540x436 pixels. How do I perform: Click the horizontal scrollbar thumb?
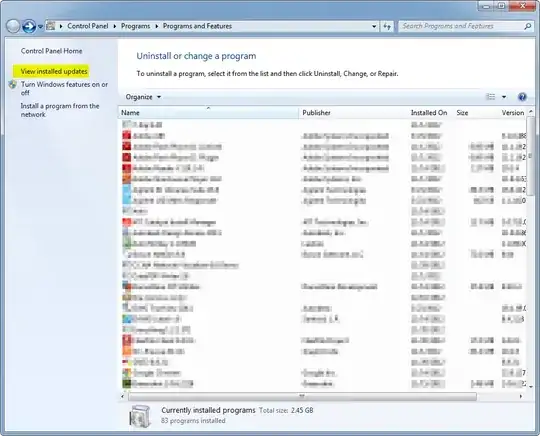click(x=302, y=396)
